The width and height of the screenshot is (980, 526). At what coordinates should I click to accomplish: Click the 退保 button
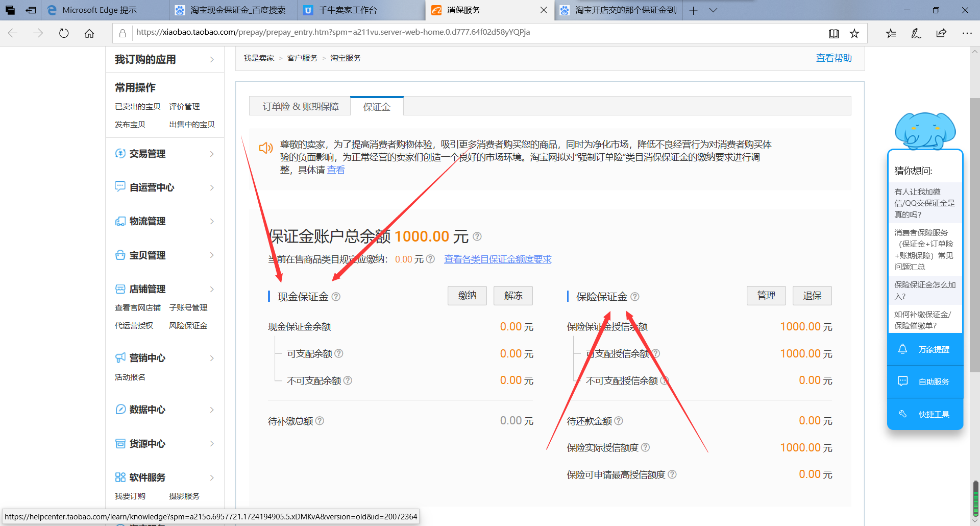(x=812, y=296)
